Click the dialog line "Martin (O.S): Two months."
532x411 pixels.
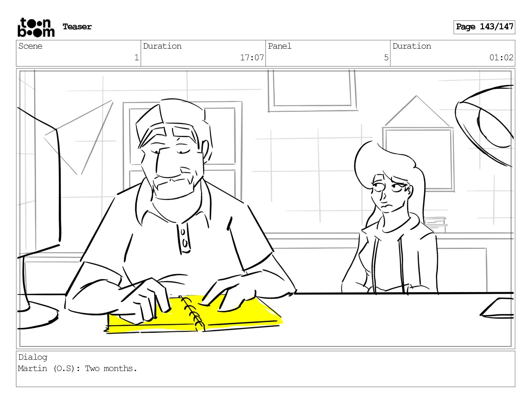pyautogui.click(x=77, y=368)
